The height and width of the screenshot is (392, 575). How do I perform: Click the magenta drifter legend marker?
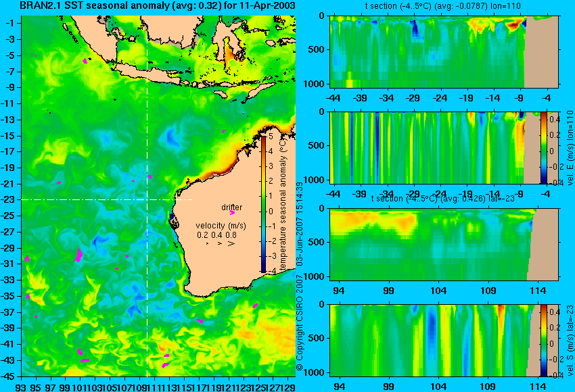(232, 212)
